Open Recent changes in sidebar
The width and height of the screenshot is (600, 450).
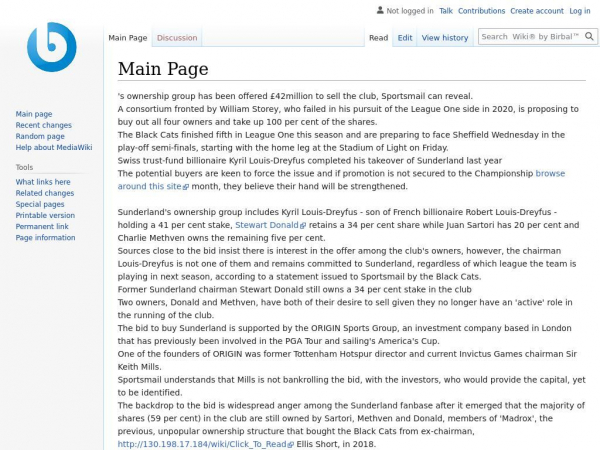44,125
